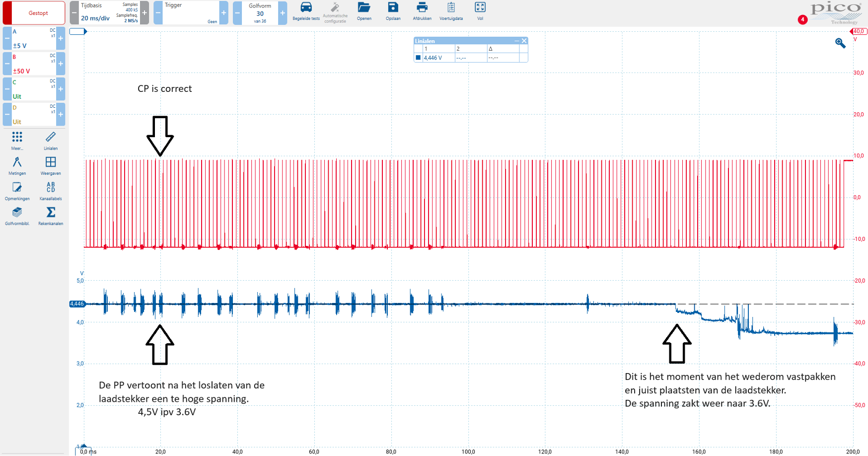Open channel D Uit settings
Screen dimensions: 868x456
point(34,114)
